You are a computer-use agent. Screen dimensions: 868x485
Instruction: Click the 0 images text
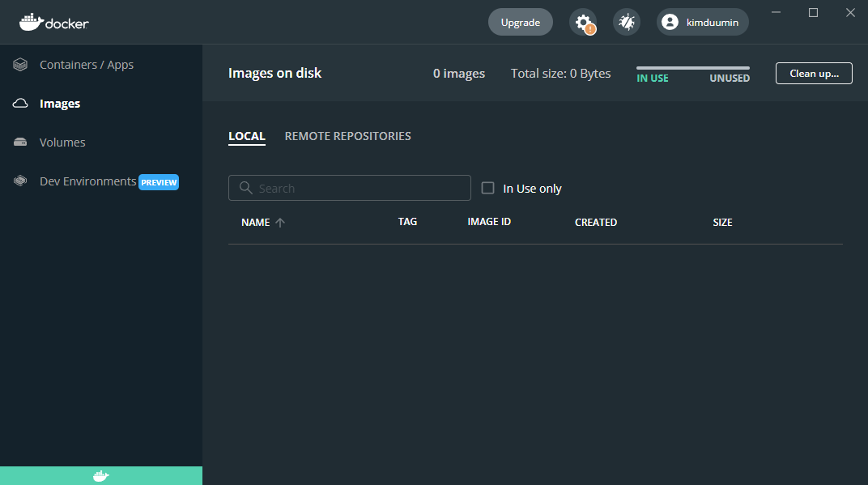(459, 74)
